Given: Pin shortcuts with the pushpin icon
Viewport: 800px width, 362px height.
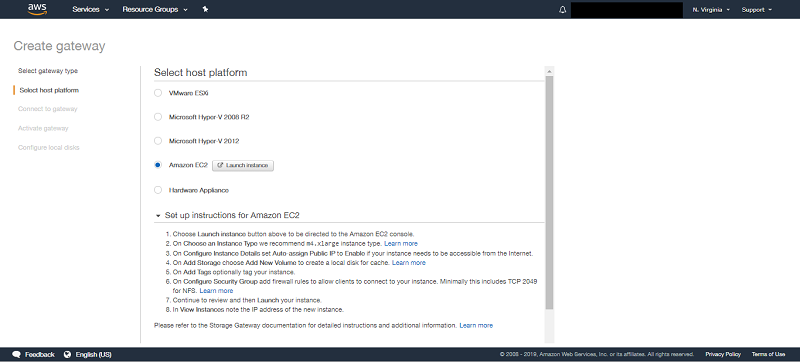Looking at the screenshot, I should [x=205, y=9].
